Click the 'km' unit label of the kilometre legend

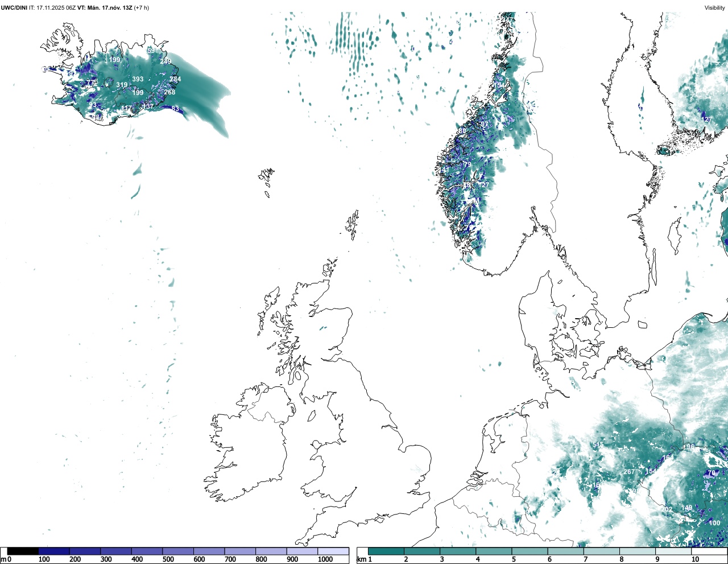(x=362, y=560)
